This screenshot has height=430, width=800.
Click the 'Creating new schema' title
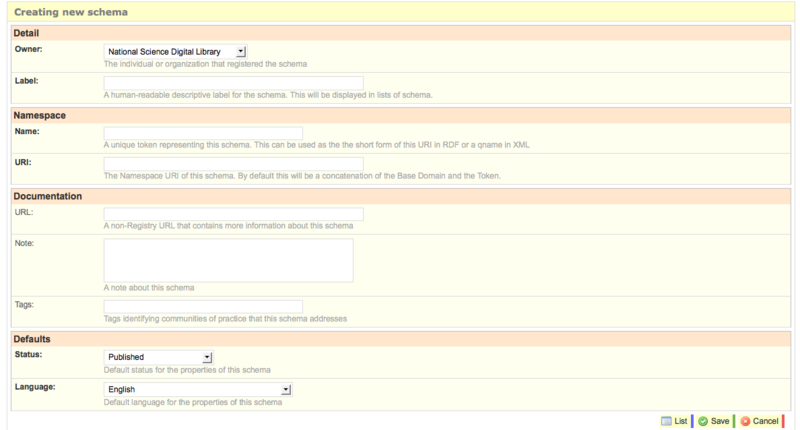click(x=71, y=12)
